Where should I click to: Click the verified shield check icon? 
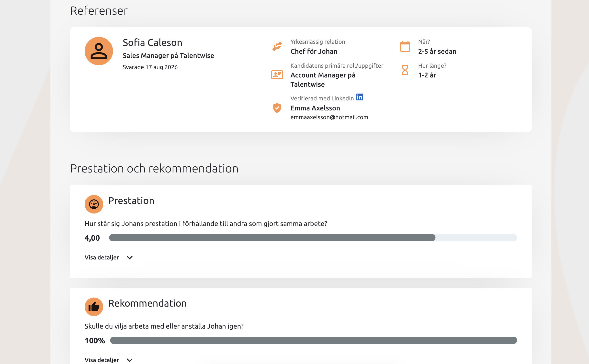coord(277,108)
